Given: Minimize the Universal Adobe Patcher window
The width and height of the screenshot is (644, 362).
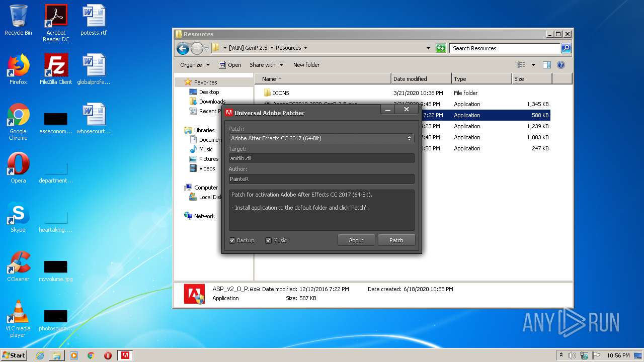Looking at the screenshot, I should coord(387,110).
